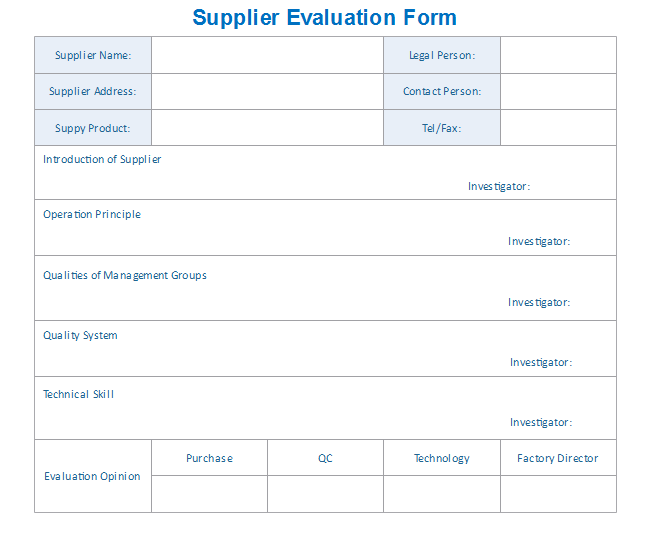Click the Evaluation Opinion label cell

(x=92, y=476)
